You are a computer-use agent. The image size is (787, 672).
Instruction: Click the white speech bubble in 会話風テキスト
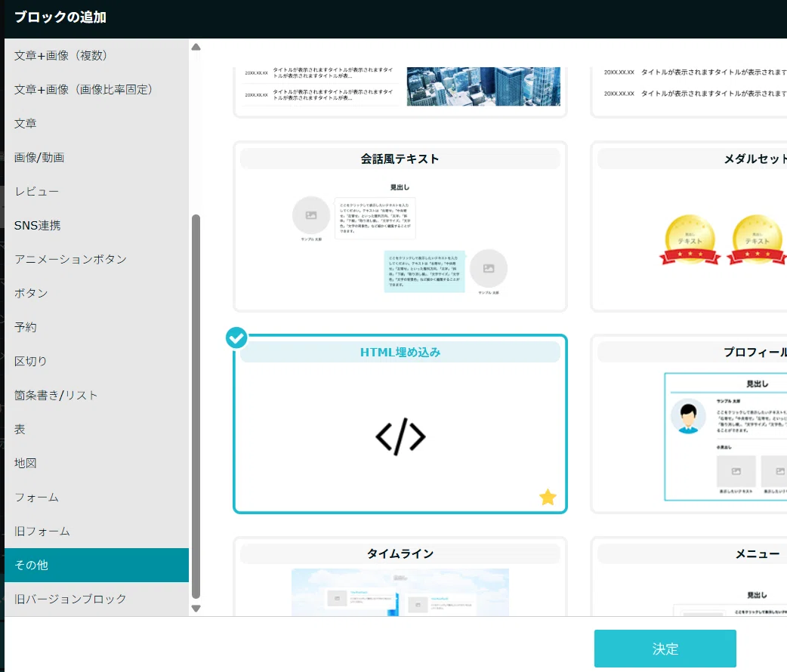(x=375, y=218)
